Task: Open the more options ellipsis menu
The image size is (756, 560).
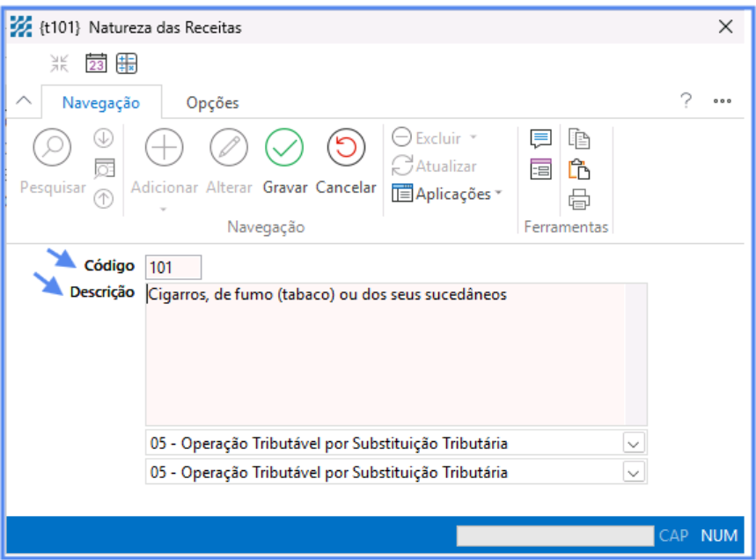Action: click(x=723, y=101)
